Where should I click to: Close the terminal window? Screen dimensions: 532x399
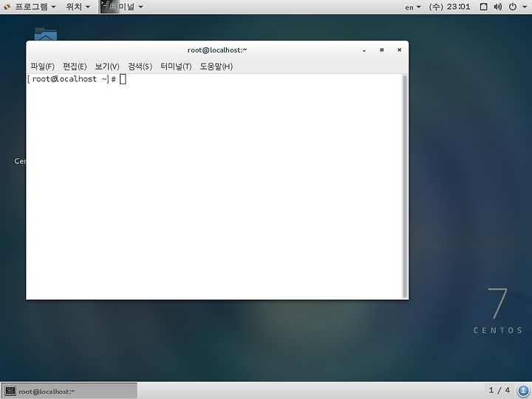[399, 50]
